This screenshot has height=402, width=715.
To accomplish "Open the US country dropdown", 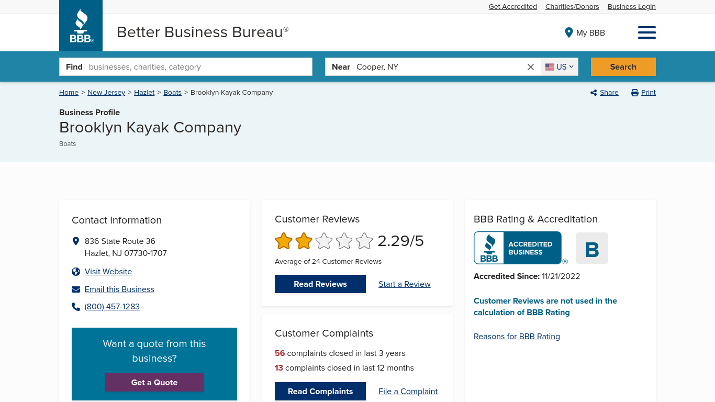I will (560, 67).
